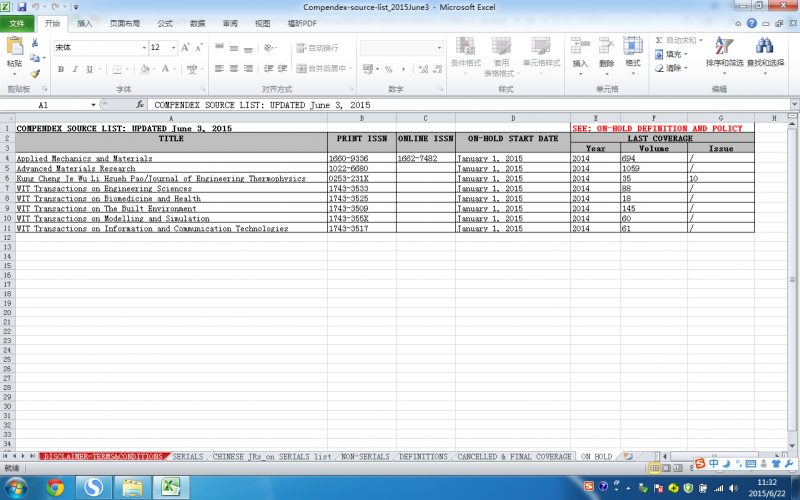The image size is (800, 500).
Task: Click the Insert cells (插入) icon
Action: (x=580, y=46)
